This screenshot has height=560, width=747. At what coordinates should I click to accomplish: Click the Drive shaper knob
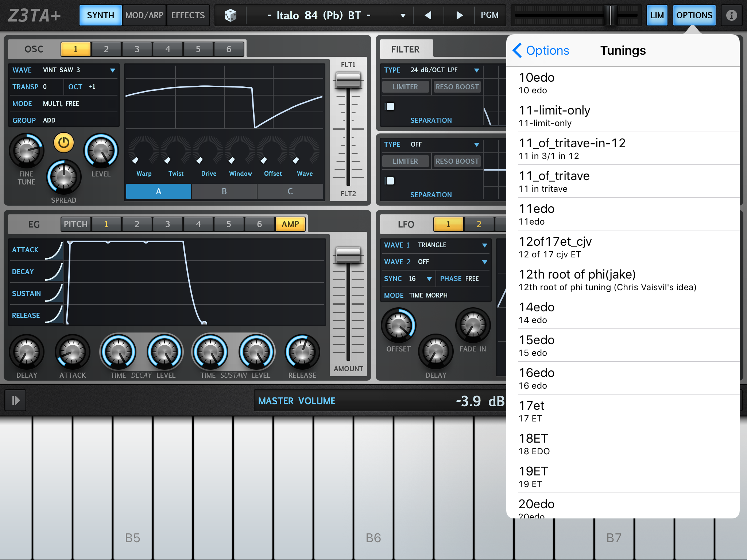pos(208,151)
